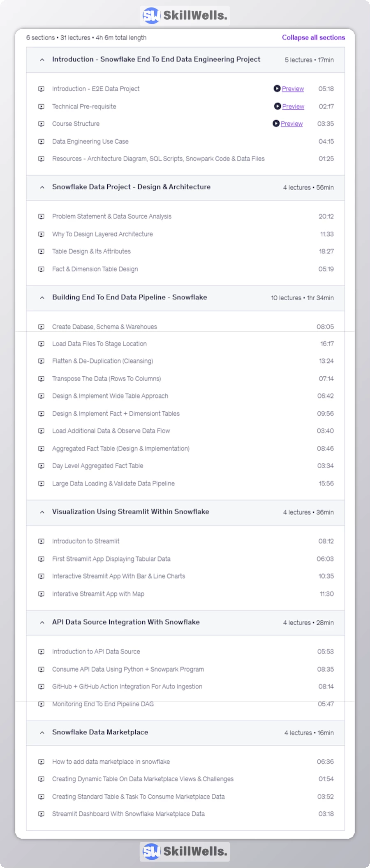Click video icon beside GitHub + GitHub Action Integration
This screenshot has width=370, height=868.
coord(41,686)
